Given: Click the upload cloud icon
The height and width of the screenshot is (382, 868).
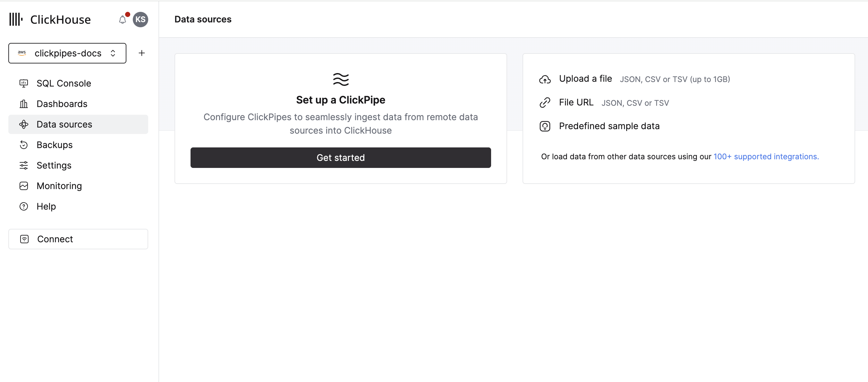Looking at the screenshot, I should pos(545,79).
